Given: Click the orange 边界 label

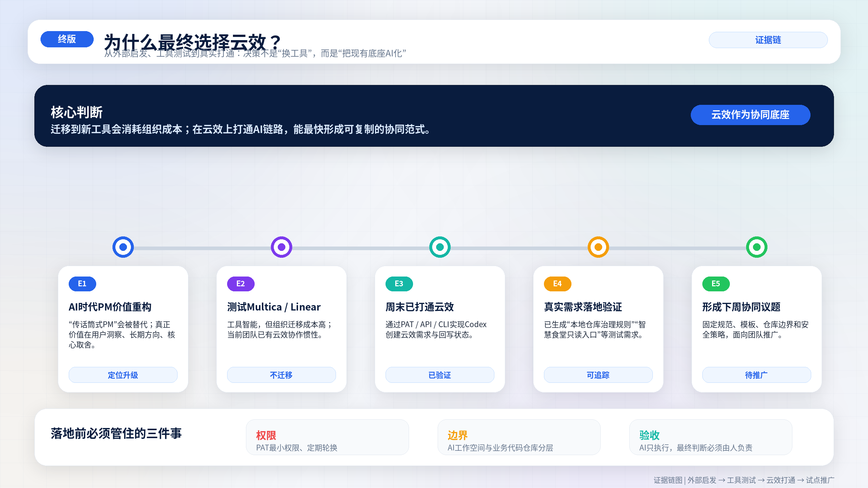Looking at the screenshot, I should (458, 435).
